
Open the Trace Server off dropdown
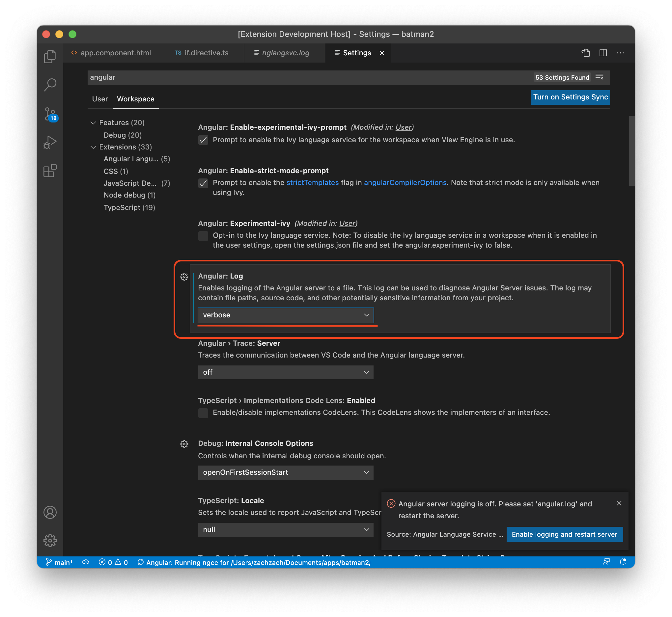click(286, 372)
